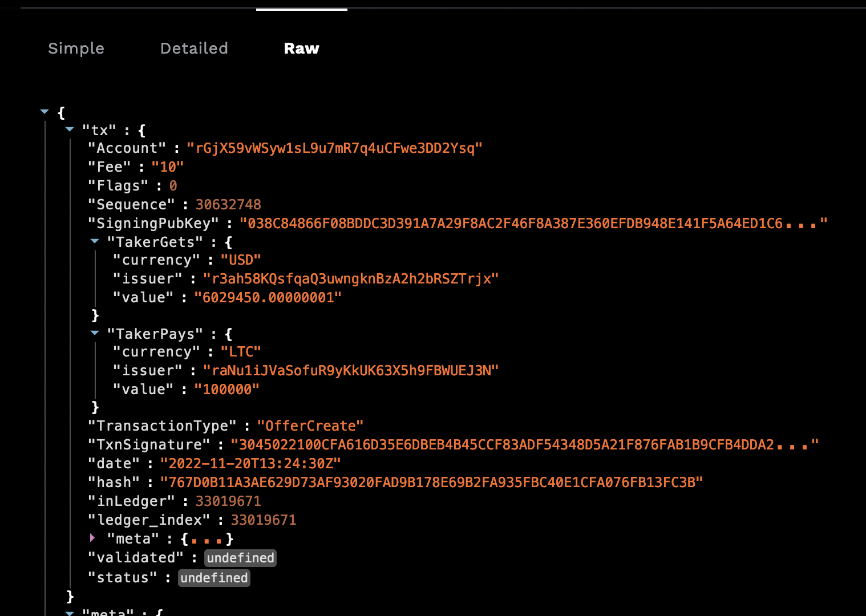This screenshot has height=616, width=866.
Task: Click the "SigningPubKey" key label
Action: (x=153, y=224)
